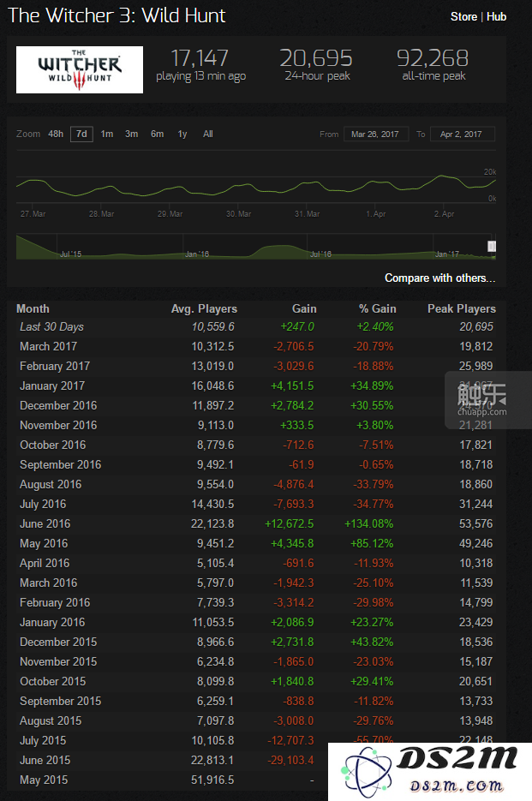Set chart zoom to 48h
The image size is (532, 801).
[56, 134]
